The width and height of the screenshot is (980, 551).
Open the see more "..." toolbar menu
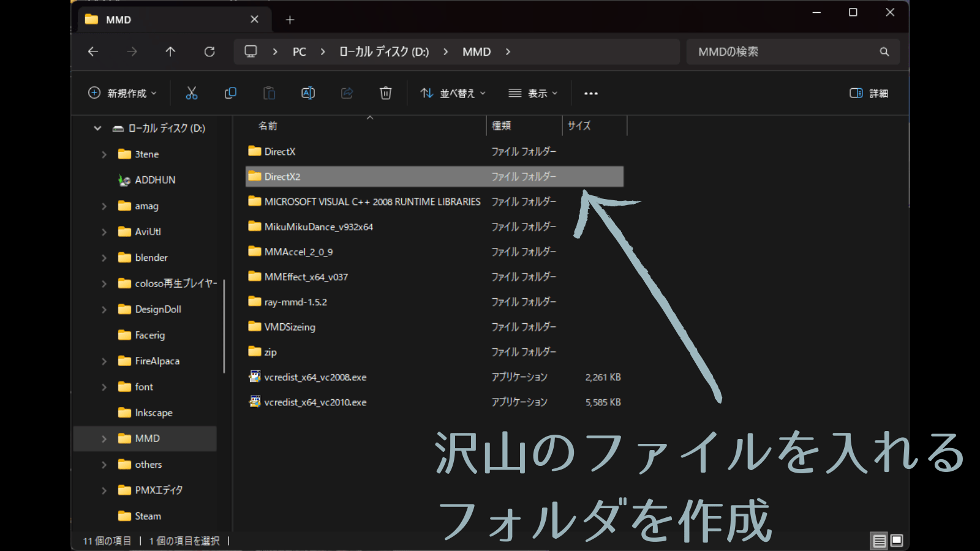click(x=590, y=93)
